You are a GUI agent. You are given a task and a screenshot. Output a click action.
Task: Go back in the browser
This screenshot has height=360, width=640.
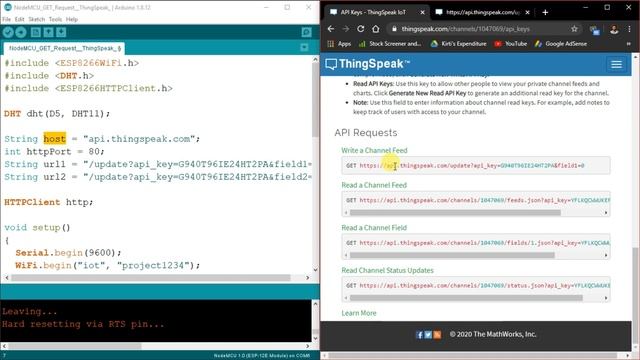click(331, 29)
